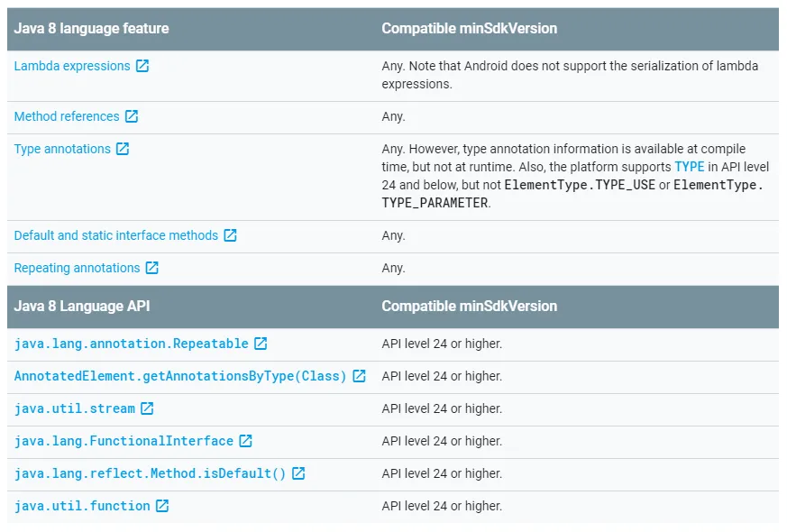Open the Lambda expressions link
This screenshot has height=532, width=787.
72,66
